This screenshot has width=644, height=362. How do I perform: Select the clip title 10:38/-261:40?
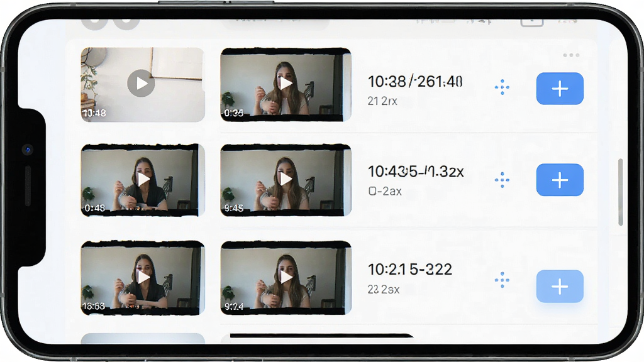(415, 82)
